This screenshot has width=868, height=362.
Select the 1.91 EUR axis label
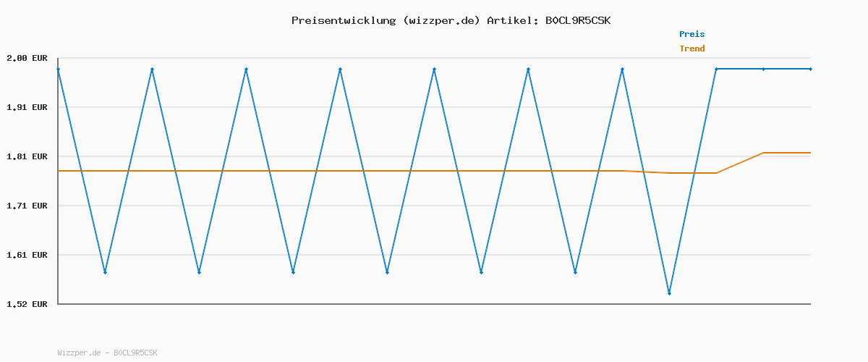pos(27,107)
